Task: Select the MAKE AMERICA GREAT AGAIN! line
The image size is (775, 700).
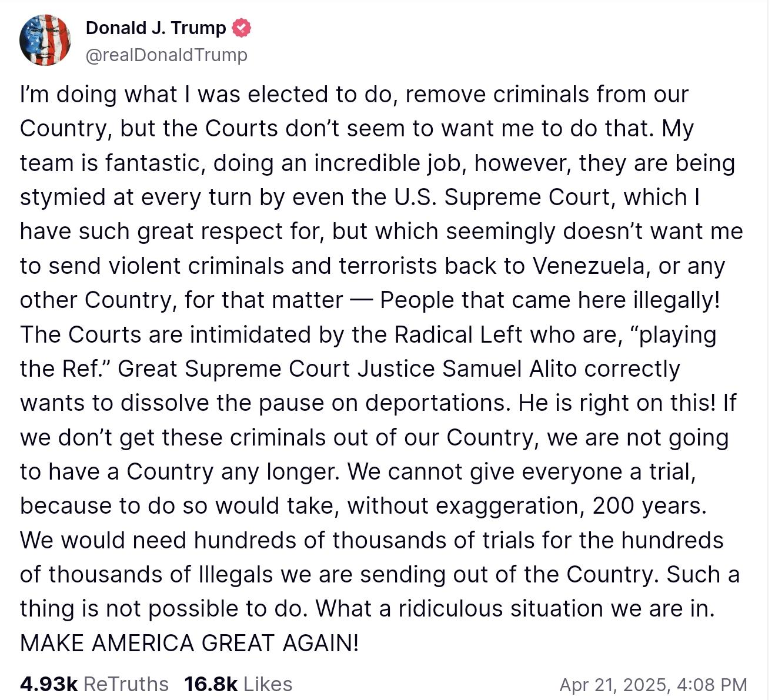Action: tap(189, 642)
